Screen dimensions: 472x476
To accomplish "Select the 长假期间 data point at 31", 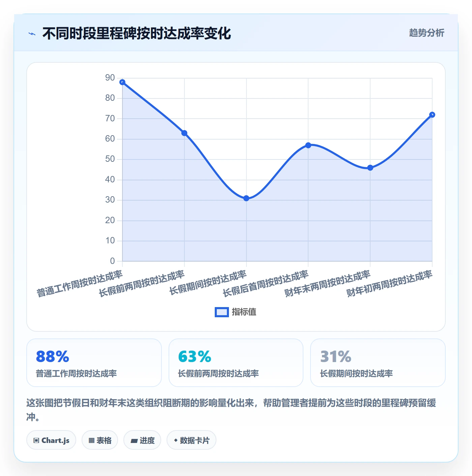I will tap(246, 198).
